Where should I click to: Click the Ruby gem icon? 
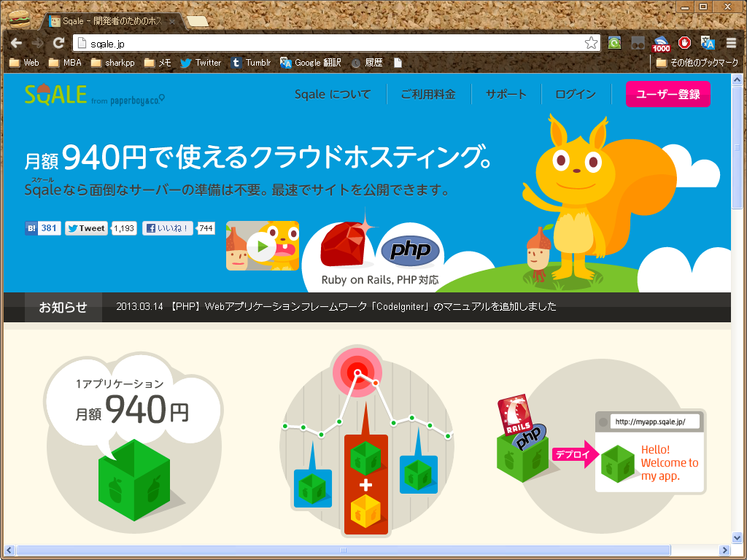pos(344,243)
